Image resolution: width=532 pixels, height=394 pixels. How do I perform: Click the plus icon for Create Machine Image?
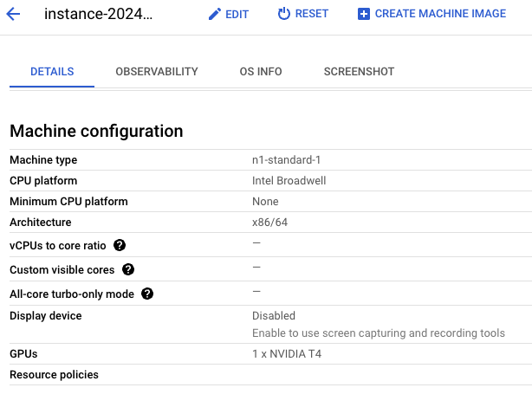pos(364,14)
